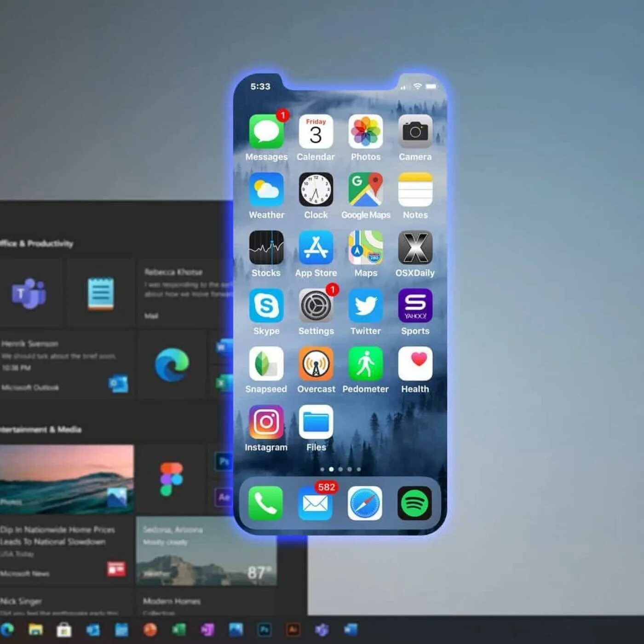Tap the Wi-Fi indicator in iPhone status bar
Viewport: 644px width, 644px height.
pos(418,86)
